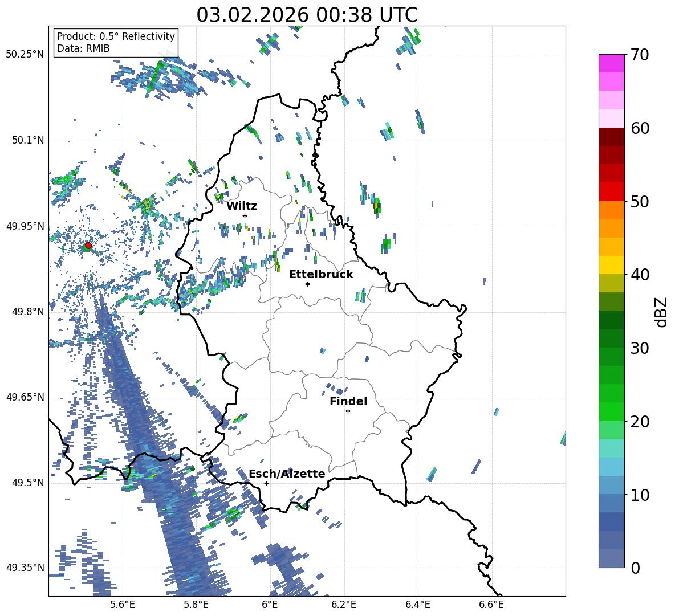Click the 6.2°E longitude label
675x616 pixels.
pyautogui.click(x=344, y=605)
